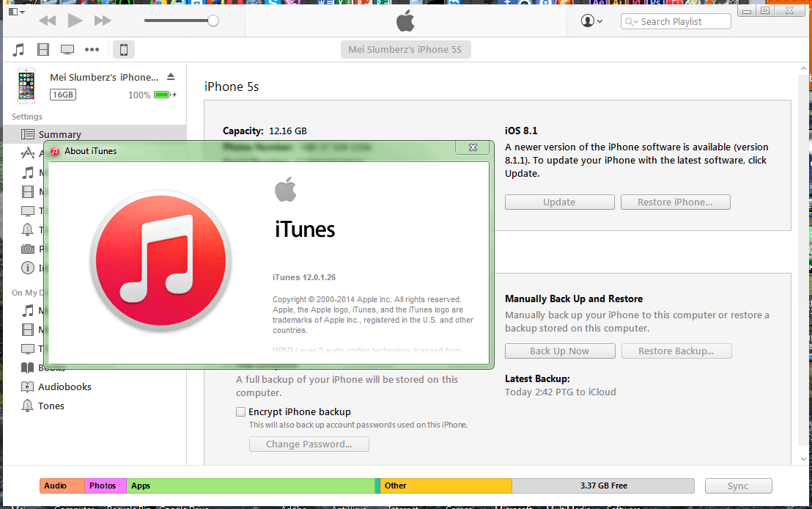
Task: Click the iOS 8.1 heading
Action: click(x=521, y=131)
